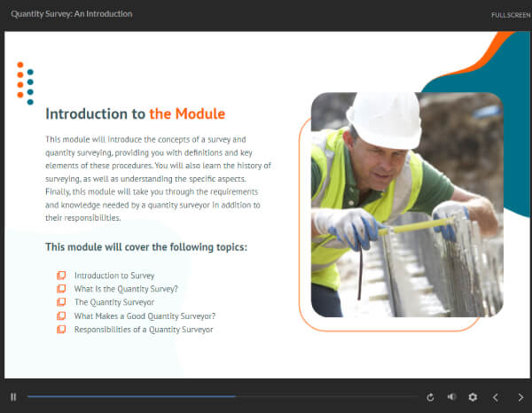Select the 'Introduction to Survey' topic text
This screenshot has width=532, height=413.
point(114,276)
